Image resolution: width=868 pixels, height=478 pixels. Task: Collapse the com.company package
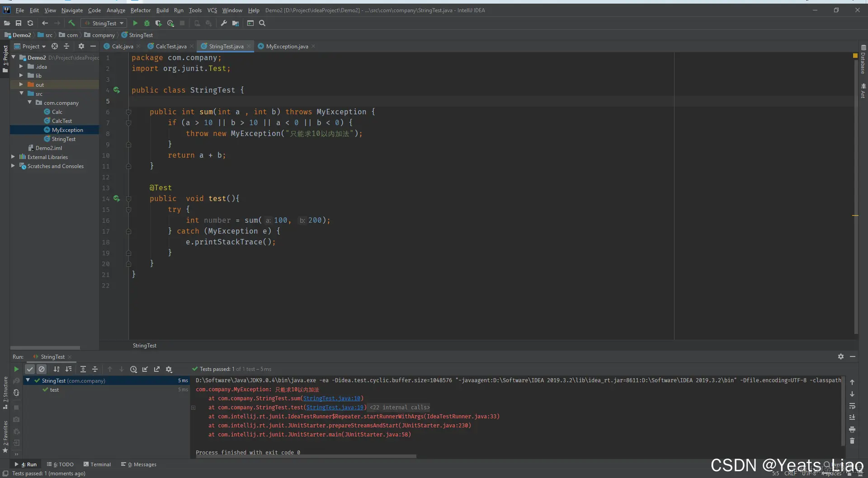click(x=29, y=103)
